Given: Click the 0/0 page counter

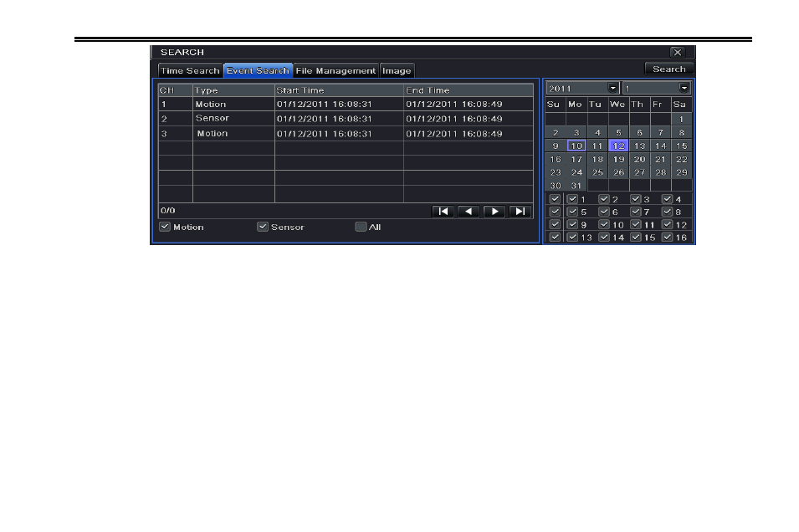Looking at the screenshot, I should (x=167, y=211).
